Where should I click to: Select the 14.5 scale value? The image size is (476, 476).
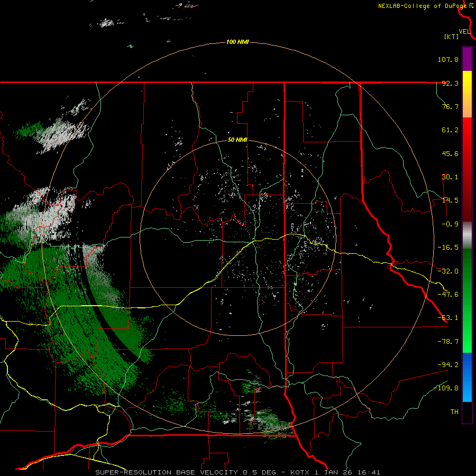click(x=450, y=200)
